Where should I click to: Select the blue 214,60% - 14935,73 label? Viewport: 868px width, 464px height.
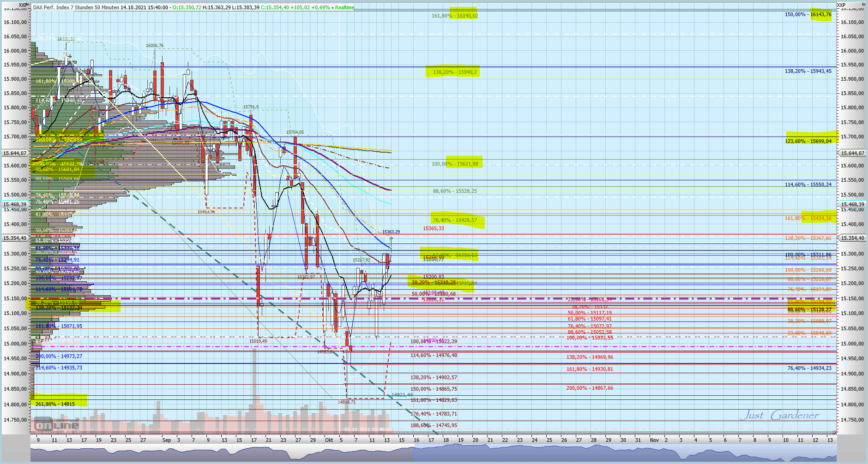(59, 368)
